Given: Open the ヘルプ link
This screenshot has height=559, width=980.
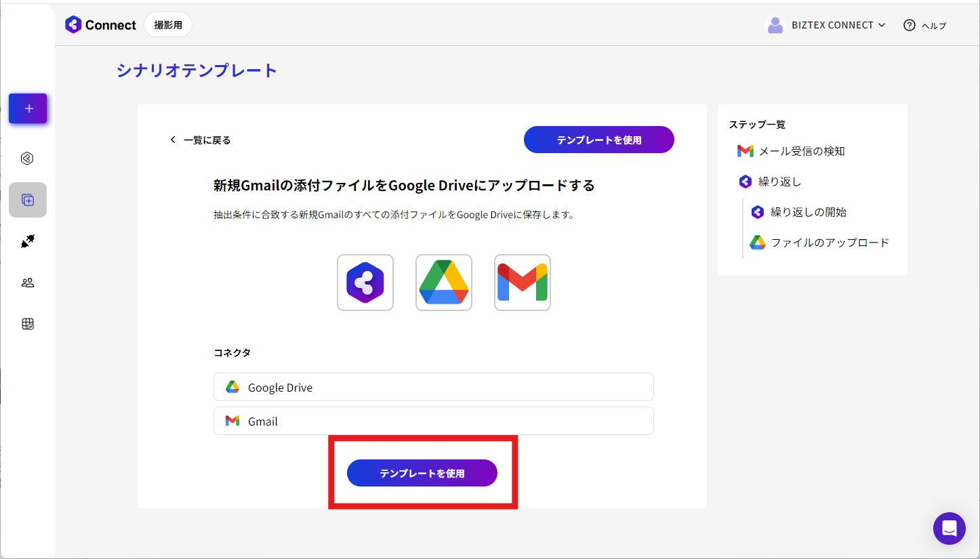Looking at the screenshot, I should [x=934, y=26].
